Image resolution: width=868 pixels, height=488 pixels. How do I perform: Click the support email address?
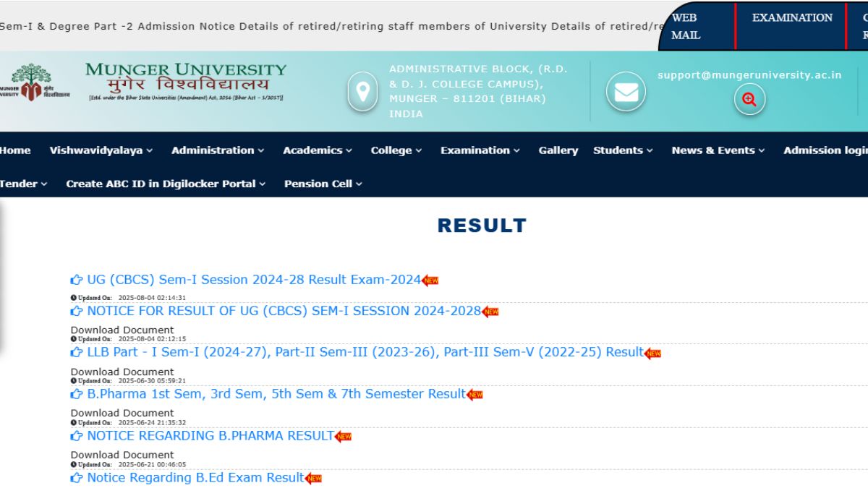(x=749, y=74)
